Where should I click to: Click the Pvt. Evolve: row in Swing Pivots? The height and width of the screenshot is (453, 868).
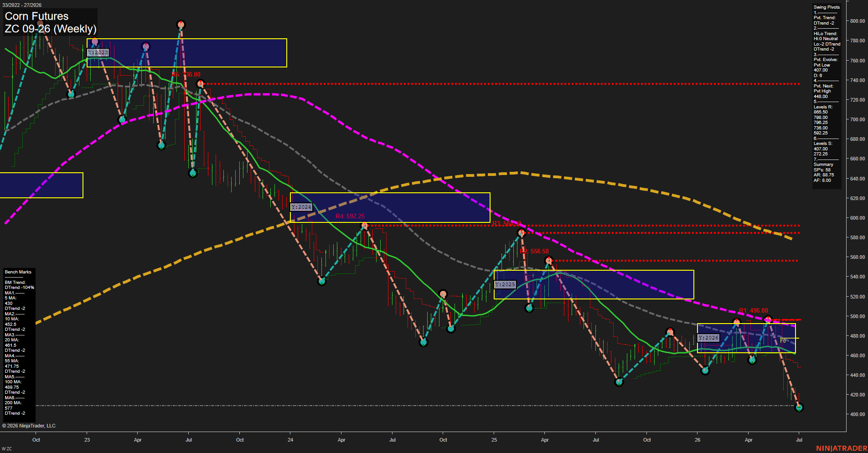(826, 60)
